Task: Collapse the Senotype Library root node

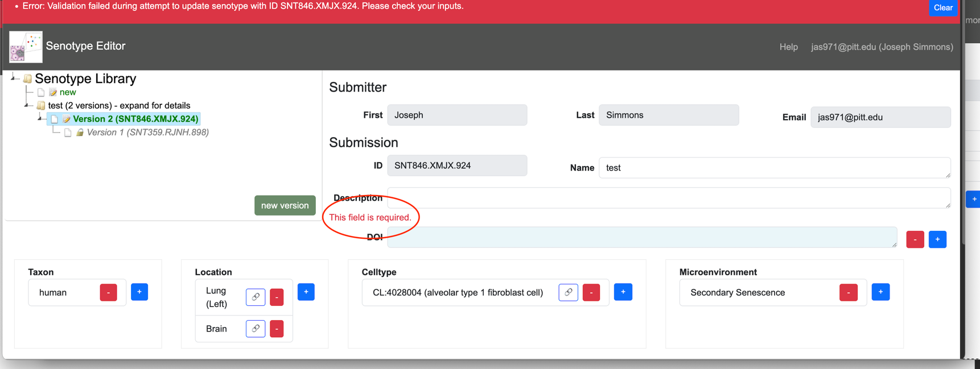Action: [14, 77]
